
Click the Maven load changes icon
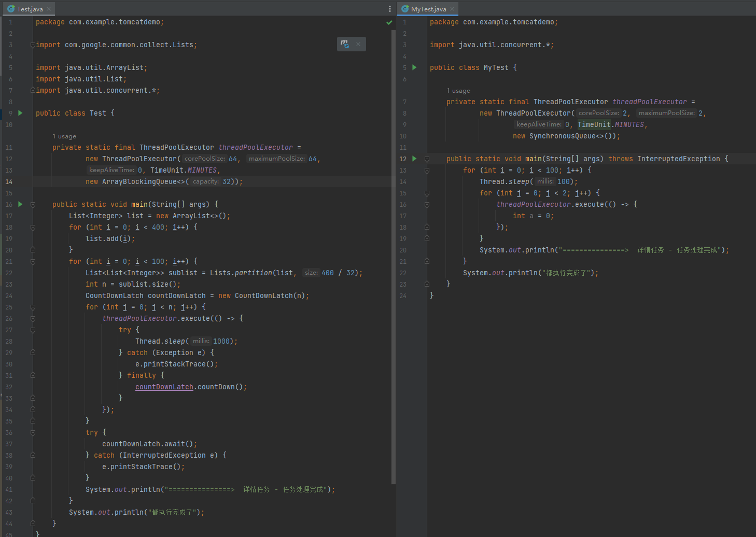[x=345, y=44]
